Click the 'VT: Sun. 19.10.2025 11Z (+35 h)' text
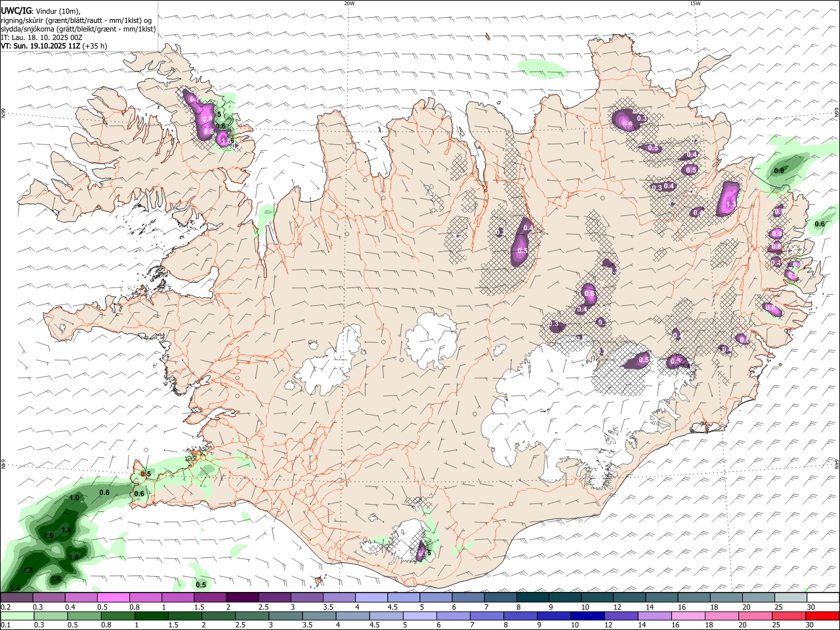Image resolution: width=840 pixels, height=630 pixels. pos(54,46)
